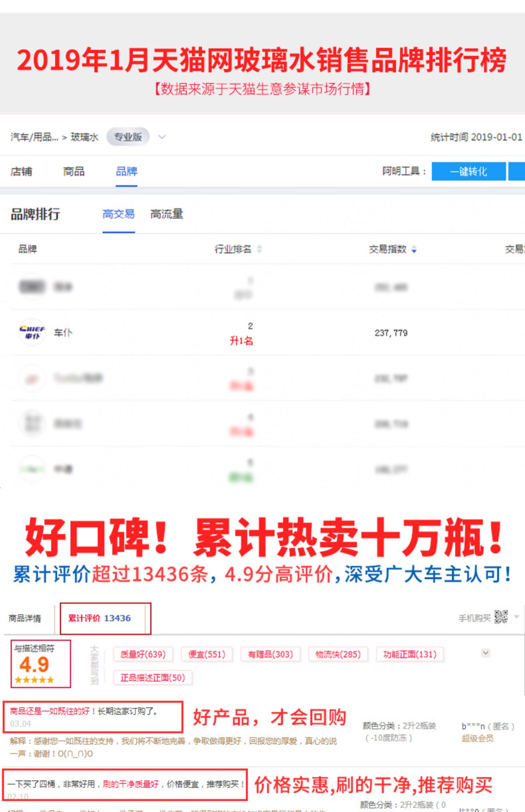Screen dimensions: 525x812
Task: Open the 高流量 ranking tab
Action: click(x=167, y=214)
